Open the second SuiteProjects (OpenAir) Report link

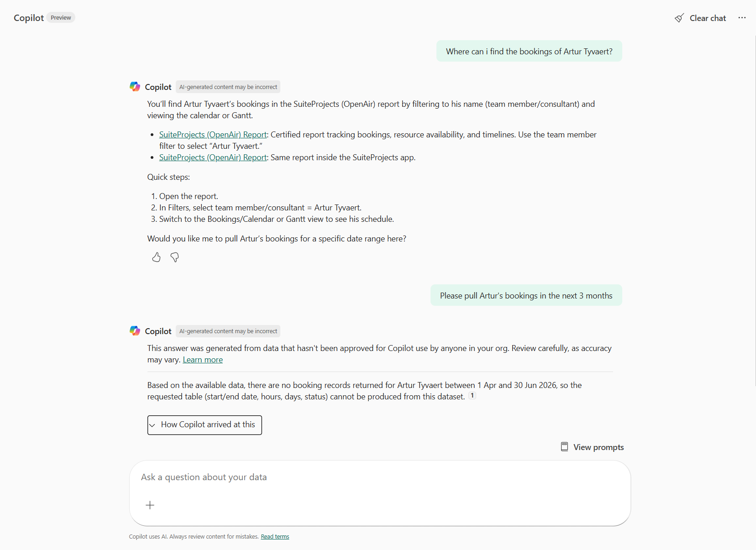click(213, 157)
